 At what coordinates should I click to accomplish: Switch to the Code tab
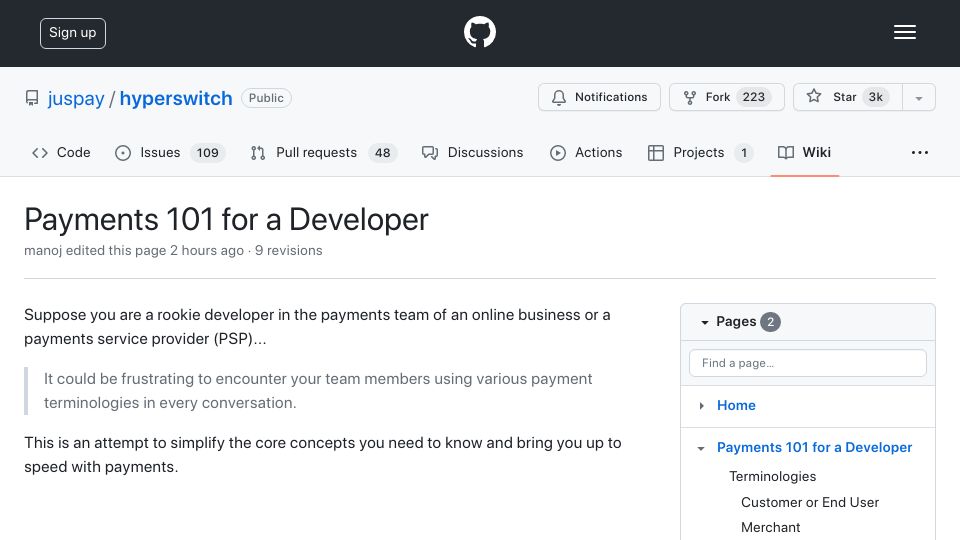pos(61,152)
